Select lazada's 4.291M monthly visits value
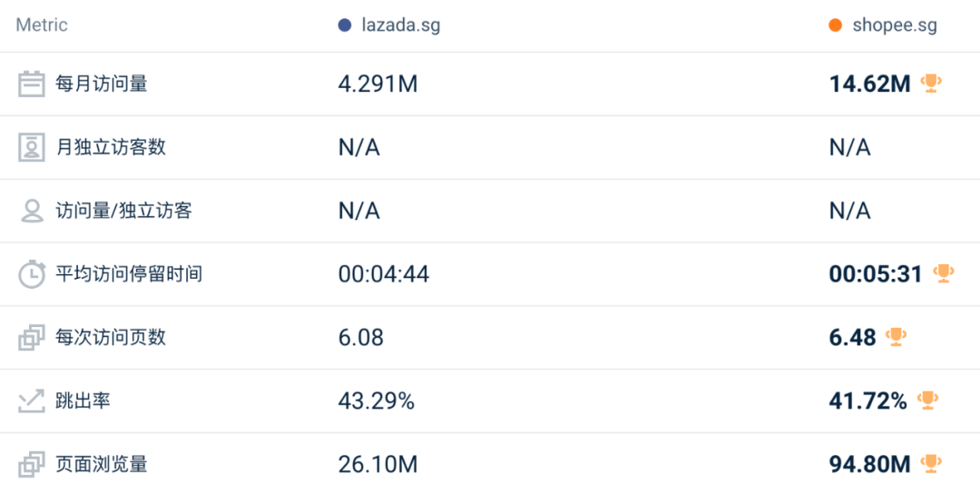 tap(377, 84)
